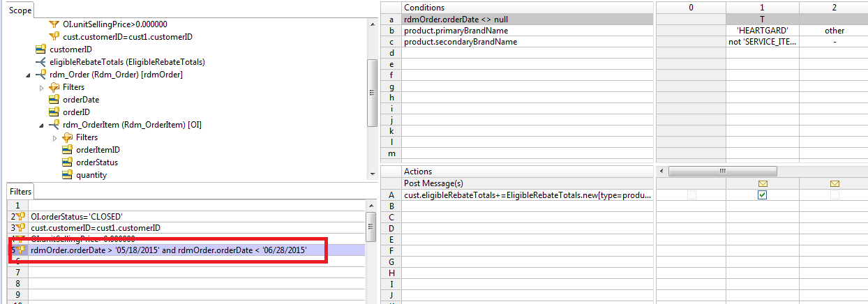Select rule column 1 header
The width and height of the screenshot is (868, 304).
click(x=763, y=8)
